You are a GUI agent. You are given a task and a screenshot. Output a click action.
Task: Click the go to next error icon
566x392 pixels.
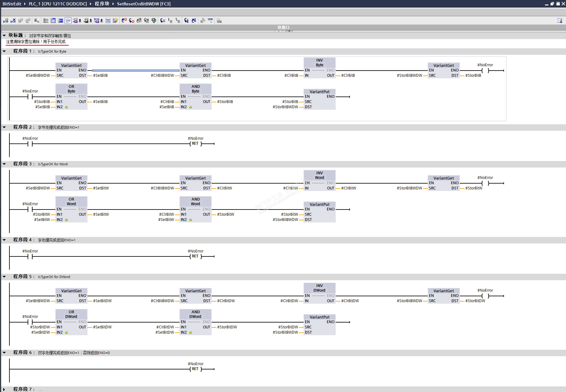click(132, 21)
